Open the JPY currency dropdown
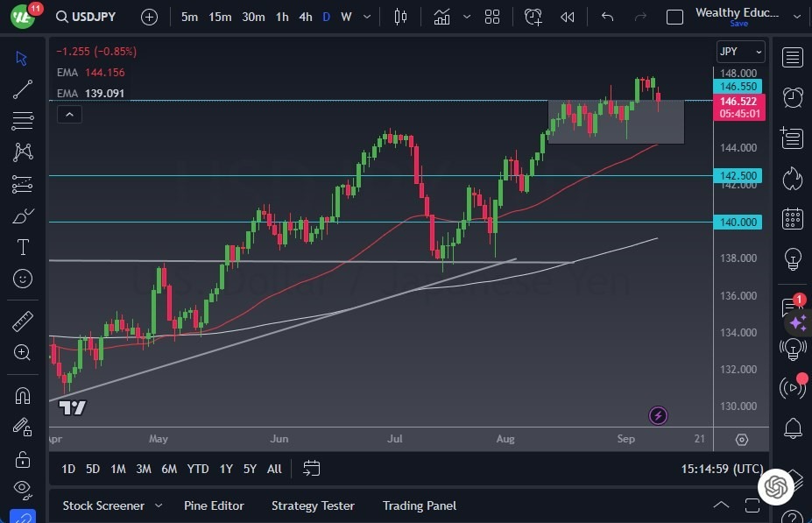The height and width of the screenshot is (523, 812). (740, 52)
